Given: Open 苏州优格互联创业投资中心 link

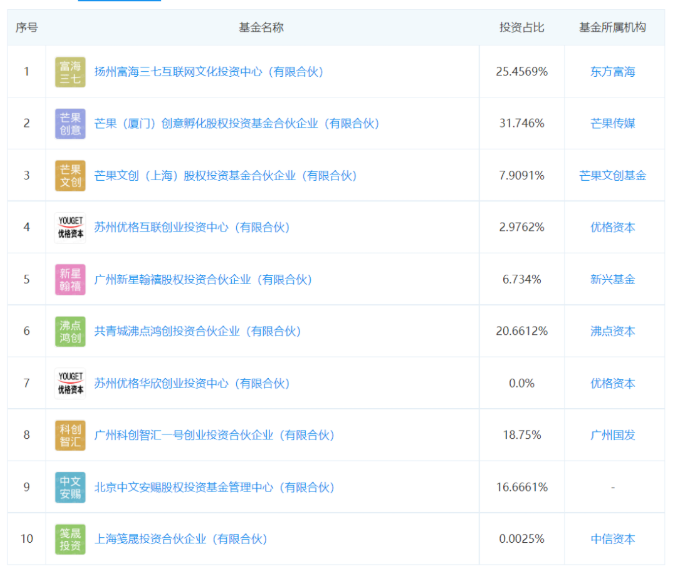Looking at the screenshot, I should click(x=192, y=227).
